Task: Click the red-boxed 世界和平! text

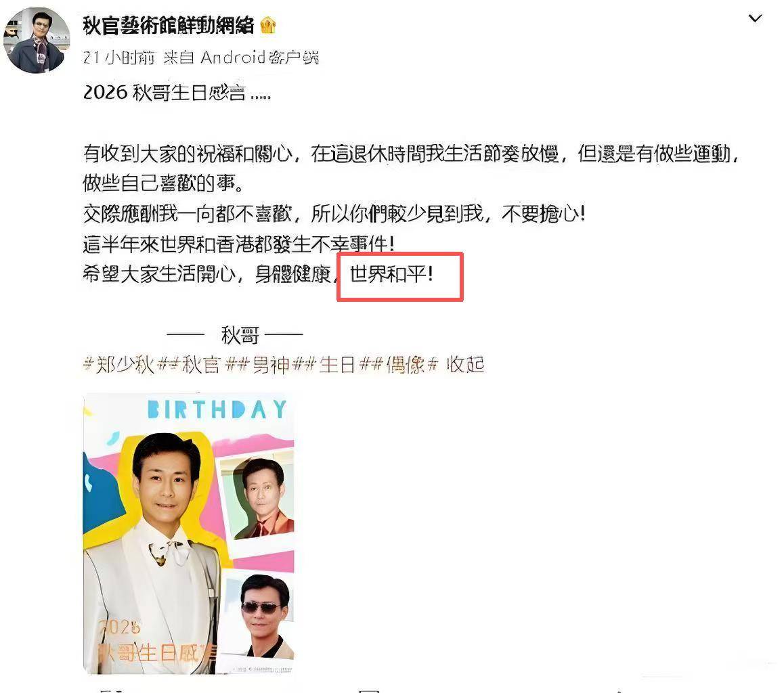Action: [391, 274]
